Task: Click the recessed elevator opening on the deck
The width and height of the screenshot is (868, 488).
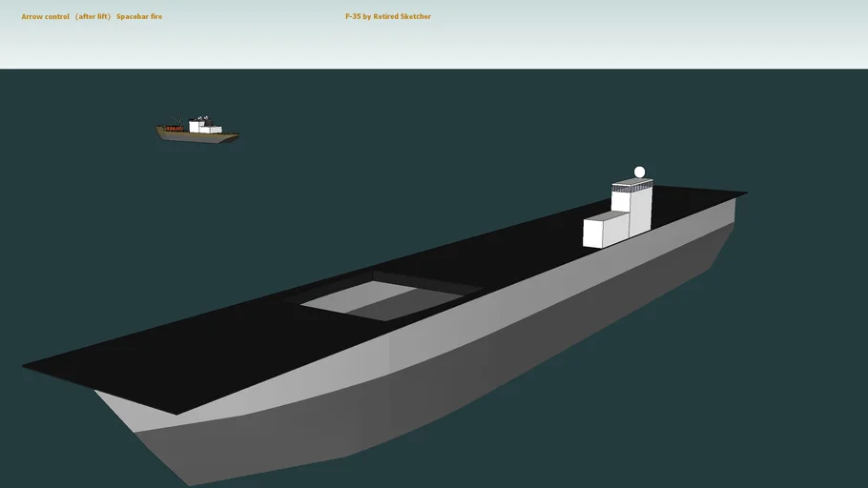Action: pyautogui.click(x=382, y=299)
